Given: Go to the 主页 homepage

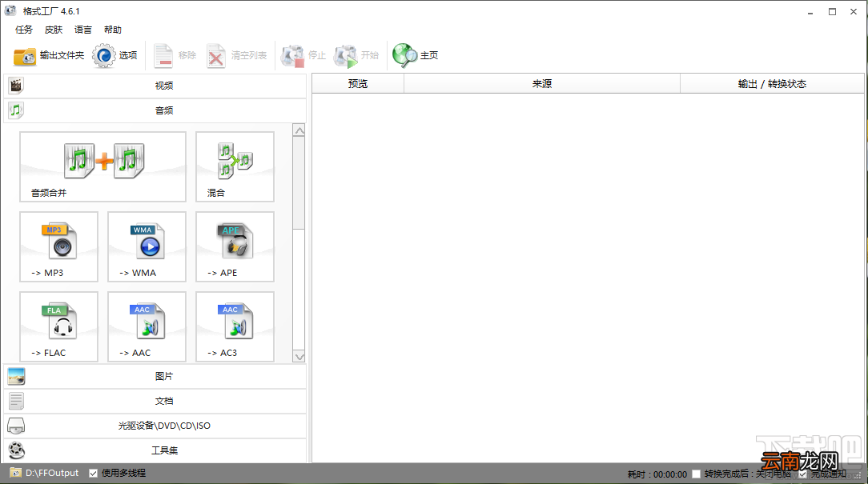Looking at the screenshot, I should (415, 55).
